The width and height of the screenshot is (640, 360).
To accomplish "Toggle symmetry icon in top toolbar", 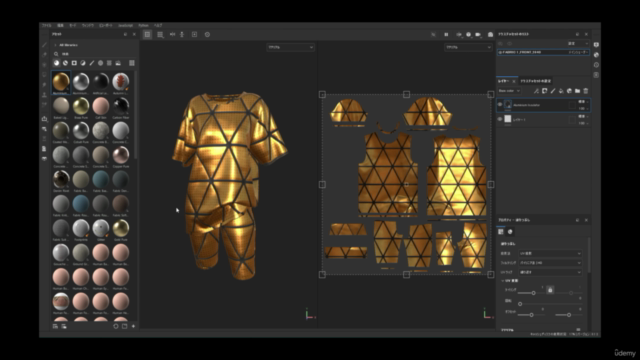I will [x=172, y=35].
